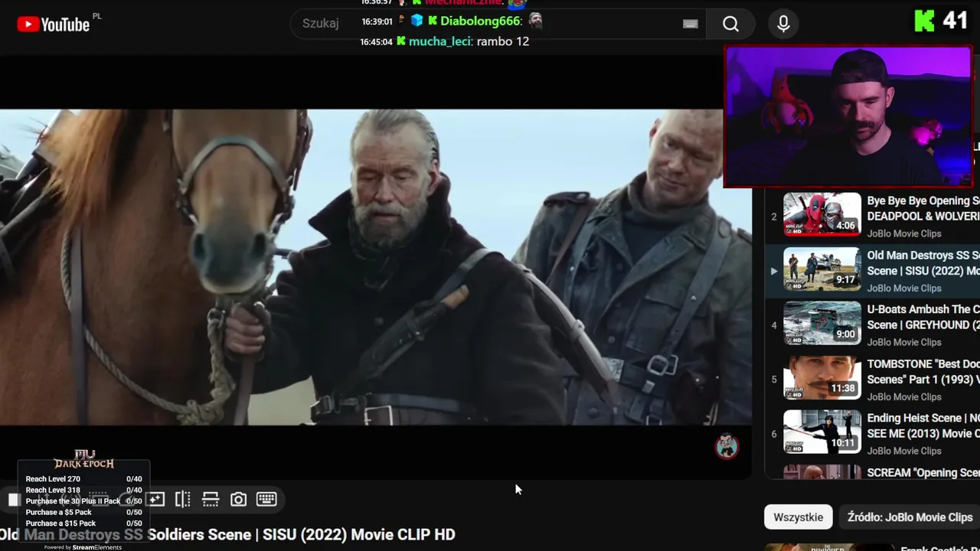980x551 pixels.
Task: Start voice search with microphone icon
Action: tap(783, 24)
